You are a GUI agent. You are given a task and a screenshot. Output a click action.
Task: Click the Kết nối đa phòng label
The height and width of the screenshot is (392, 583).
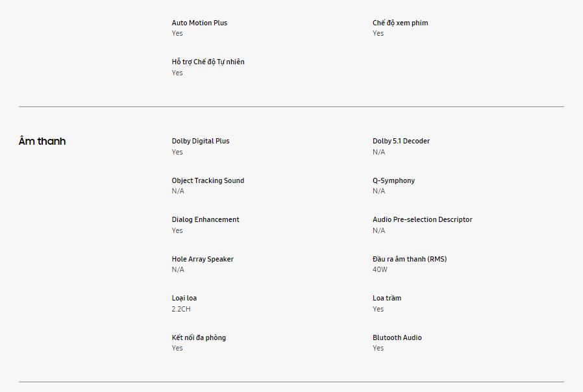pos(199,337)
